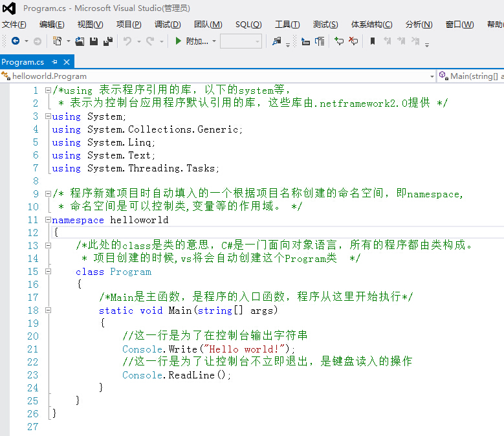
Task: Open the New Project dropdown arrow
Action: [69, 41]
